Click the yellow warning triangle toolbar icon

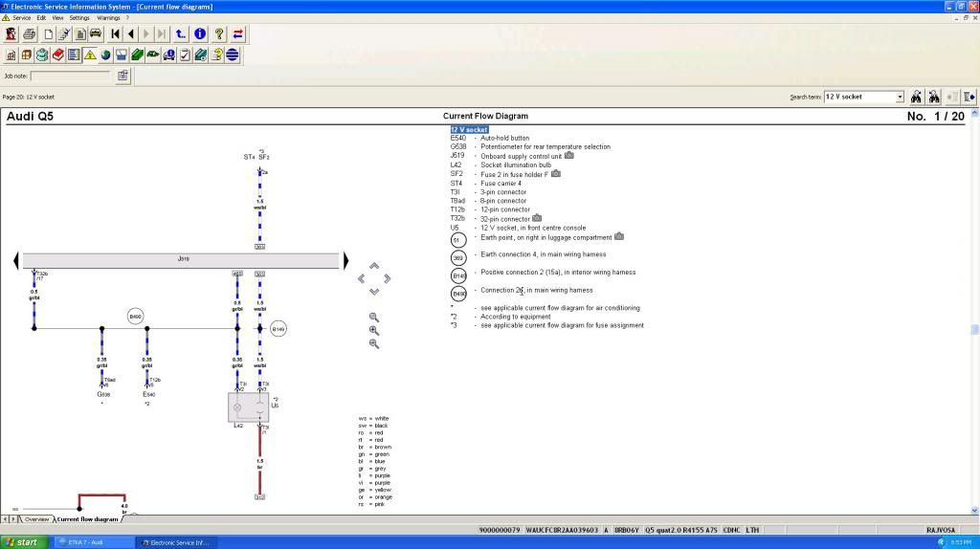click(90, 55)
